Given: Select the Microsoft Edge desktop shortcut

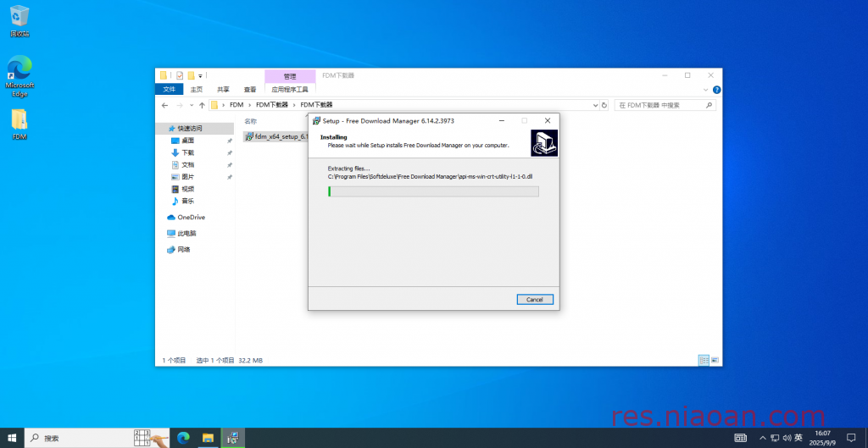Looking at the screenshot, I should pyautogui.click(x=19, y=75).
